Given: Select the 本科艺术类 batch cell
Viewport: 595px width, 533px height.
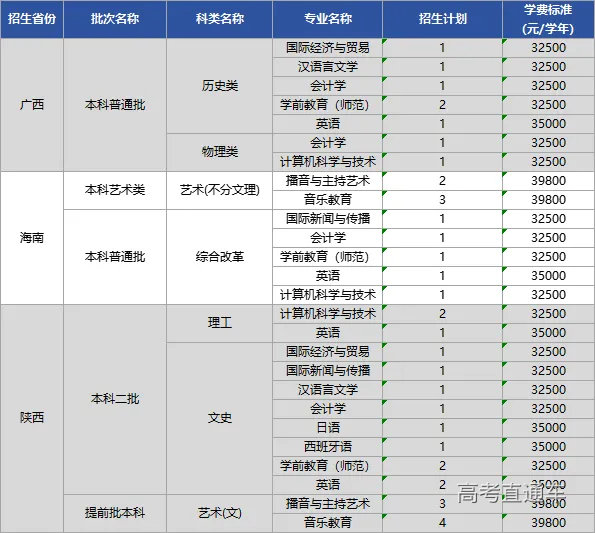Looking at the screenshot, I should coord(115,190).
